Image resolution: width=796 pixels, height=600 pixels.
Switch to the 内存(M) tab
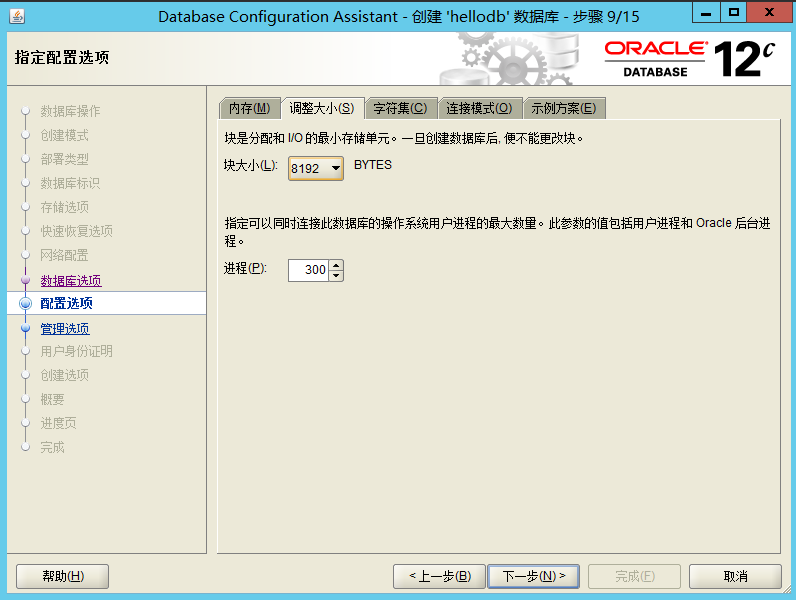[249, 108]
